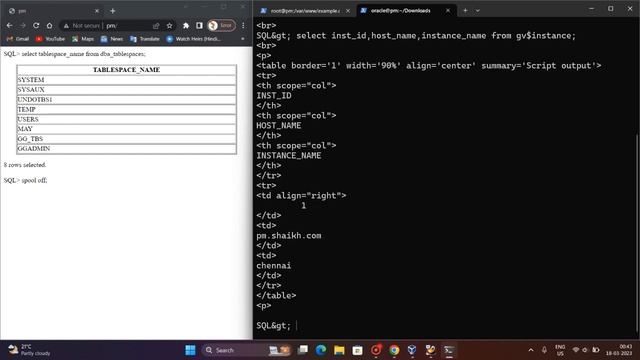Viewport: 640px width, 360px height.
Task: Click the TEMP table cell
Action: pyautogui.click(x=127, y=109)
